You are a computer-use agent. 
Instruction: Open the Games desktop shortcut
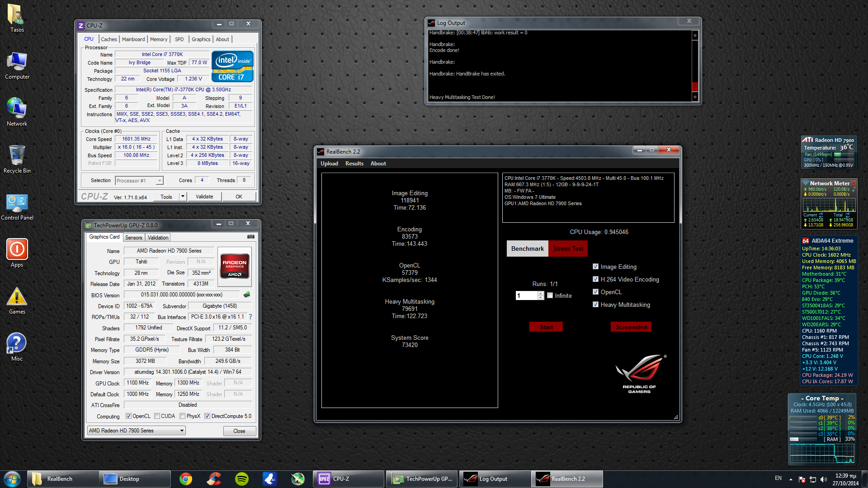pyautogui.click(x=17, y=300)
